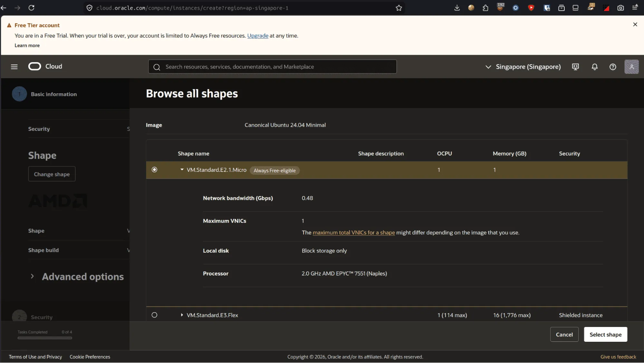Open the Cloud Shell developer tools icon
The width and height of the screenshot is (644, 363).
pos(575,67)
